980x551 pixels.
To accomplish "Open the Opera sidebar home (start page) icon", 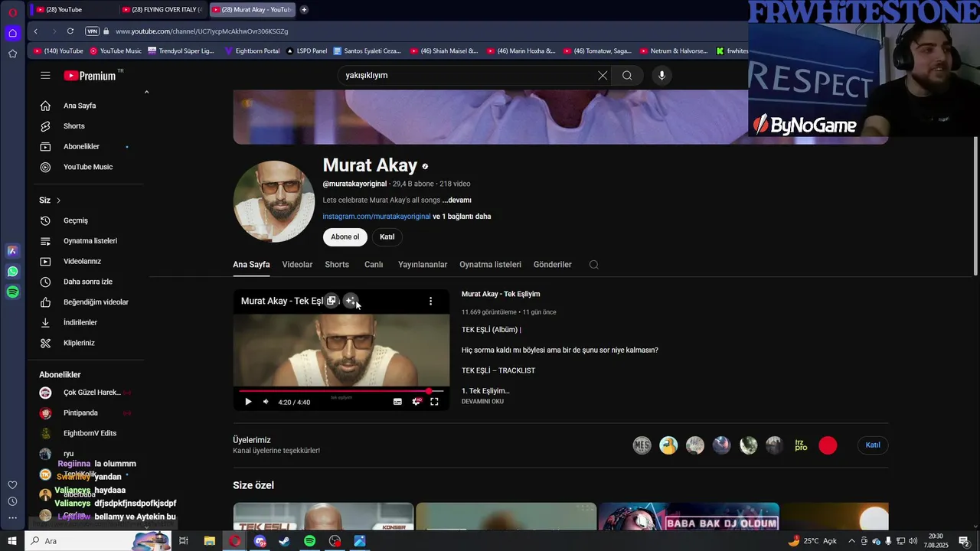I will [x=12, y=33].
